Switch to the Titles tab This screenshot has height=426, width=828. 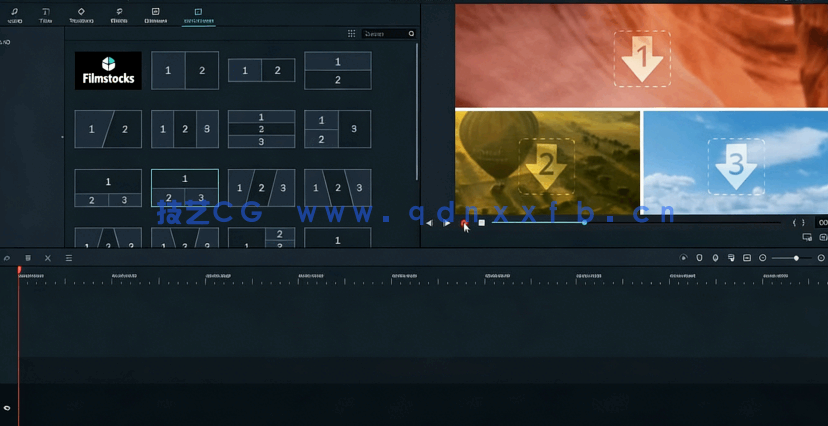(x=46, y=15)
